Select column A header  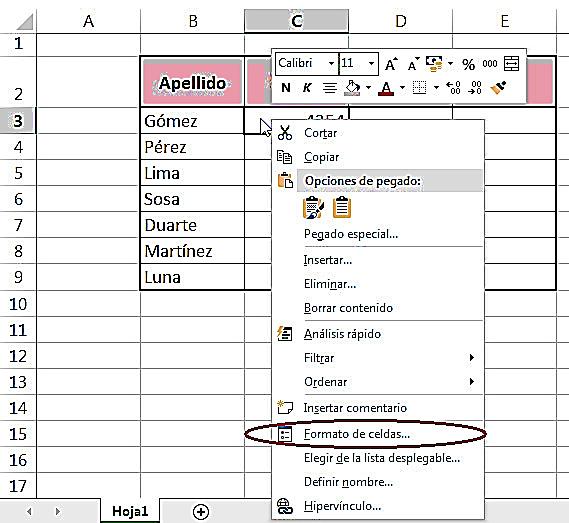(x=89, y=21)
